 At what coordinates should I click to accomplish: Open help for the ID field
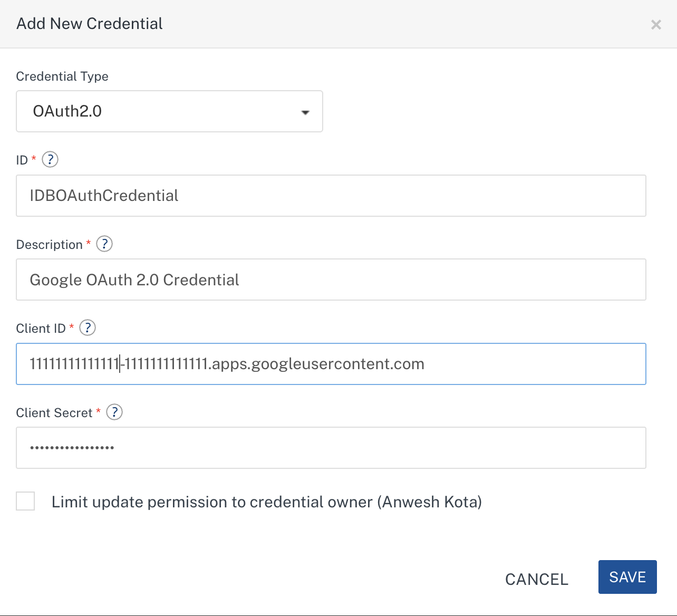tap(50, 159)
